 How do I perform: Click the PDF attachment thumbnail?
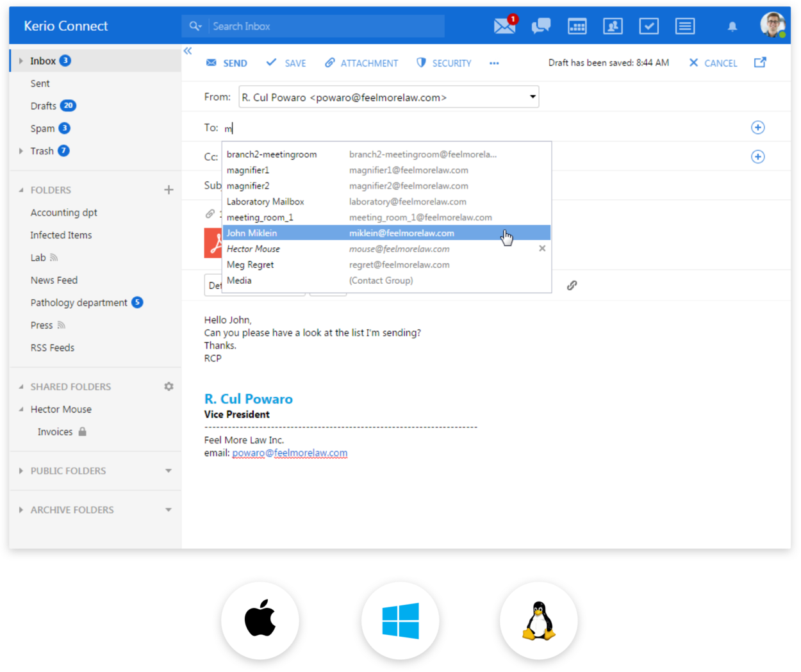(213, 243)
